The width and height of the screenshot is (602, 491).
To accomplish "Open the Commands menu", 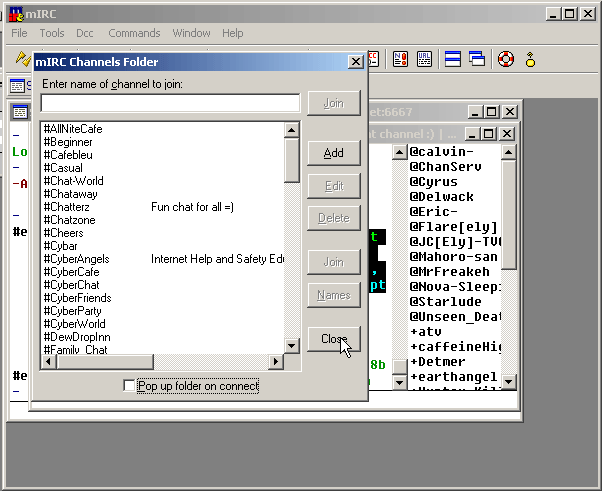I will (134, 33).
